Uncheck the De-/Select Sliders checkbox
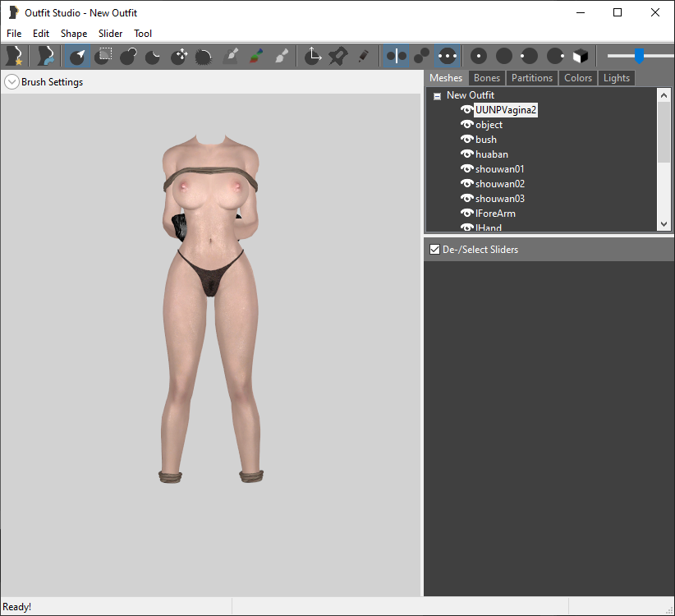The height and width of the screenshot is (616, 675). pos(434,249)
